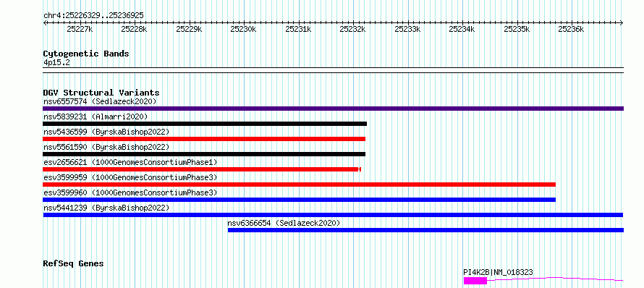
Task: Click the 25229k ruler tick label
Action: (189, 29)
